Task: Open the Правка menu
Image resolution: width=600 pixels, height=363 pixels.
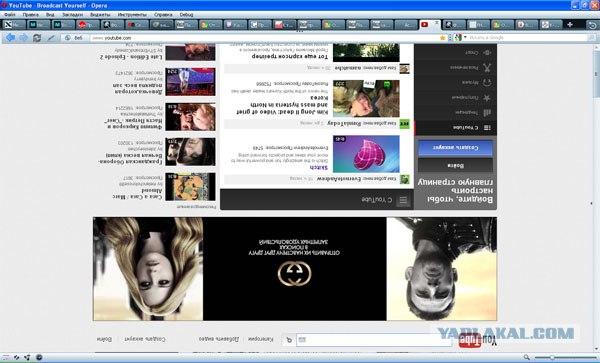Action: pyautogui.click(x=30, y=15)
